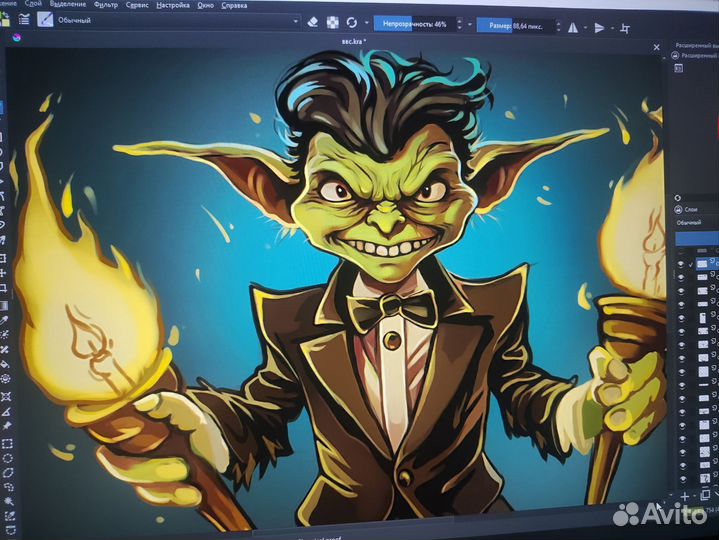Open the Справка menu

coord(234,6)
